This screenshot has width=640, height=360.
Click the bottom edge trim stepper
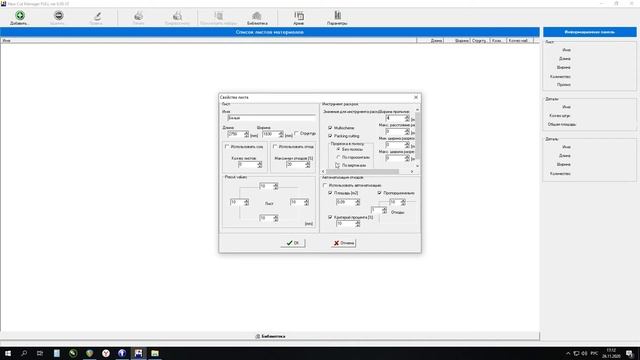276,218
